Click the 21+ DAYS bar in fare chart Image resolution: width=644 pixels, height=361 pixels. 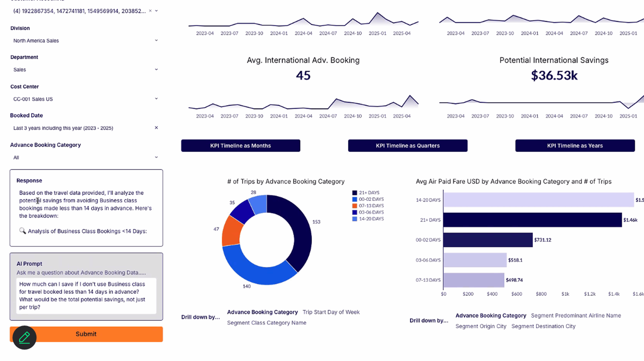point(532,220)
